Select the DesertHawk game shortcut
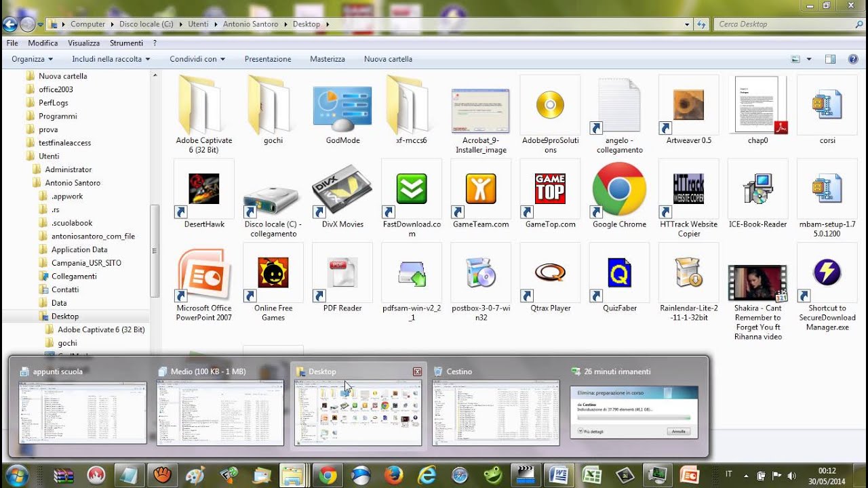 (204, 194)
